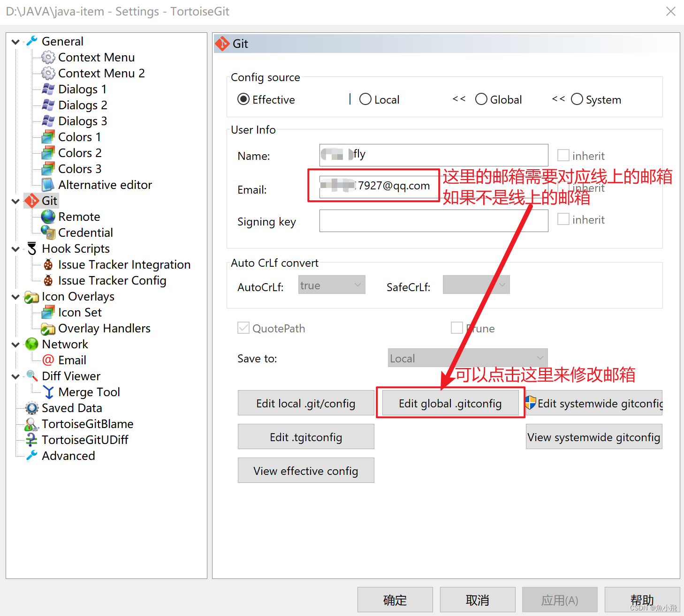The width and height of the screenshot is (684, 616).
Task: Click the Diff Viewer magnifier icon
Action: tap(32, 376)
